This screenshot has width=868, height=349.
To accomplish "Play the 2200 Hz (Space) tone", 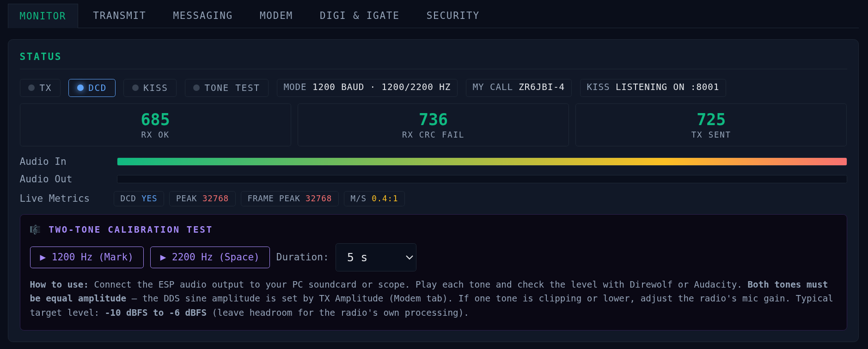I will point(210,257).
